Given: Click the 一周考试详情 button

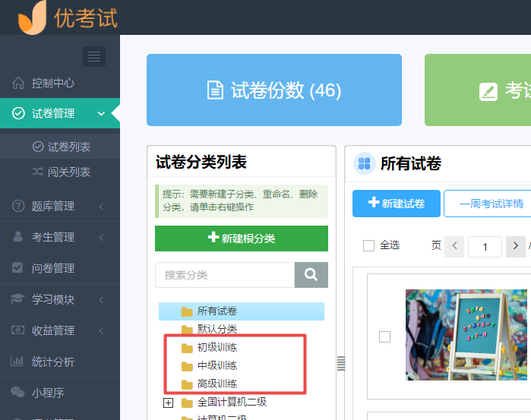Looking at the screenshot, I should pos(488,204).
